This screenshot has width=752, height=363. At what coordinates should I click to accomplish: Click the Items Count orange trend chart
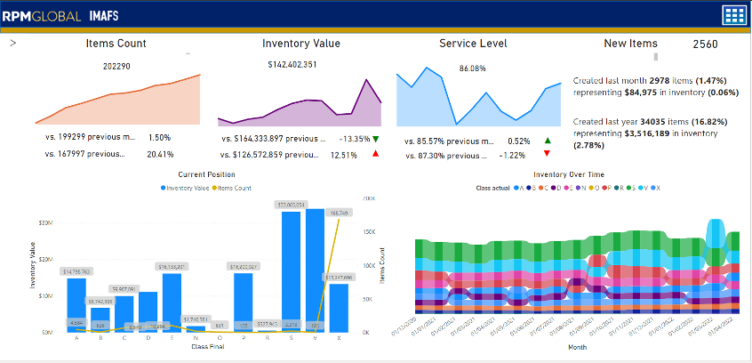[x=118, y=100]
